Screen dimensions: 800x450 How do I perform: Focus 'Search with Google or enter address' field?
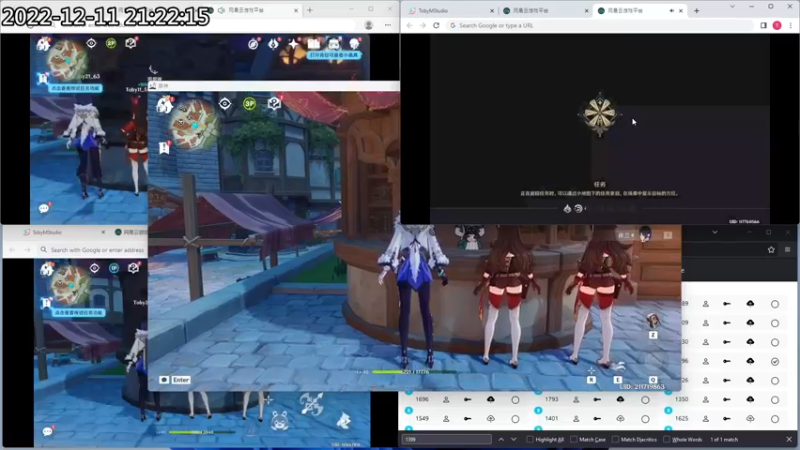[x=93, y=250]
